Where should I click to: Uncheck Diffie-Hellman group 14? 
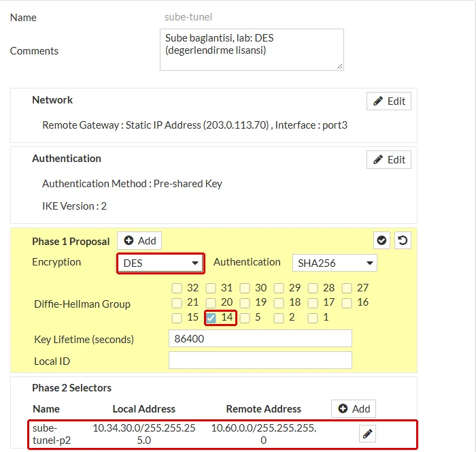(211, 318)
